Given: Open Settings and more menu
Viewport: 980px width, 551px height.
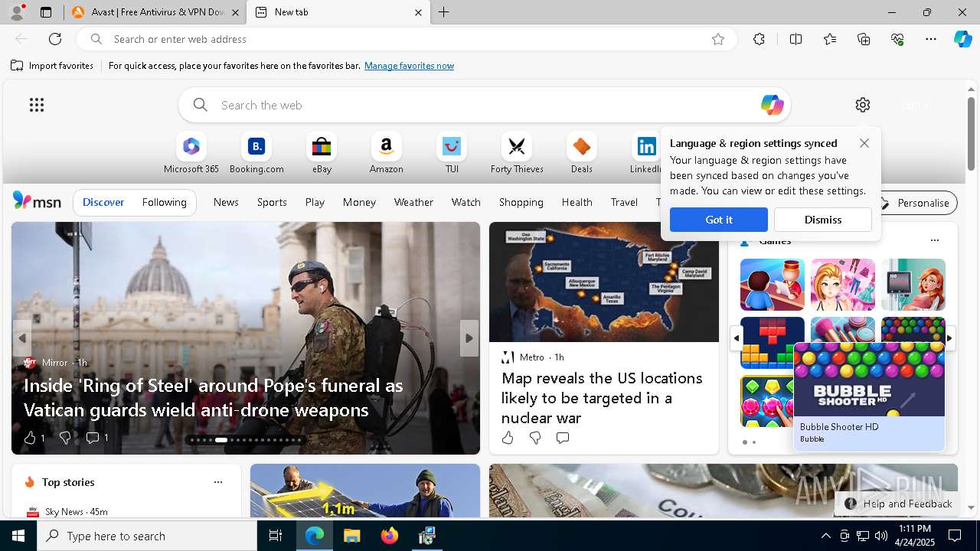Looking at the screenshot, I should 931,39.
